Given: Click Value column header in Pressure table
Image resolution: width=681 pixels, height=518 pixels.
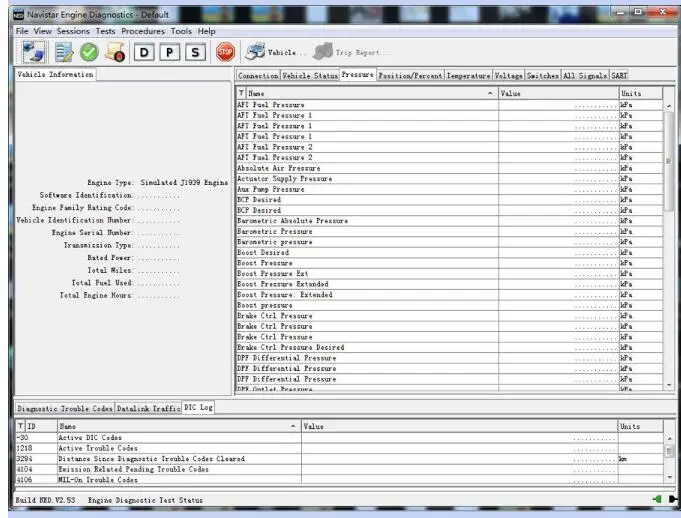Looking at the screenshot, I should coord(558,93).
